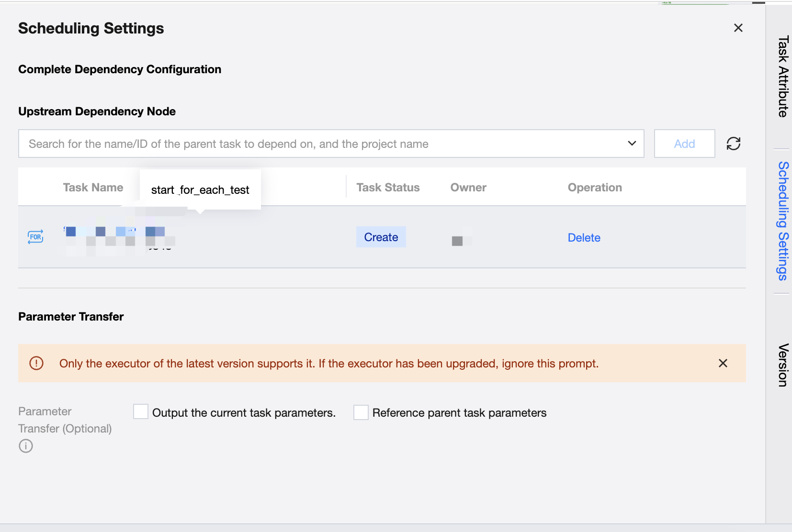Expand the parent task search dropdown arrow
Viewport: 792px width, 532px height.
click(x=632, y=144)
